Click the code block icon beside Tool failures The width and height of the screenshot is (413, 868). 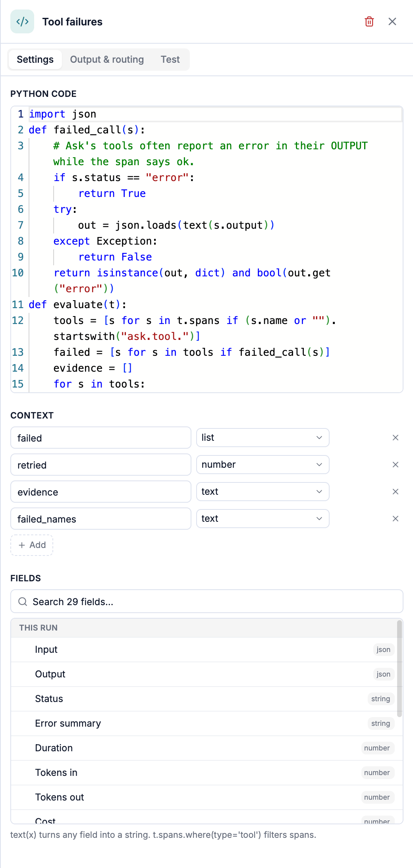click(x=22, y=21)
